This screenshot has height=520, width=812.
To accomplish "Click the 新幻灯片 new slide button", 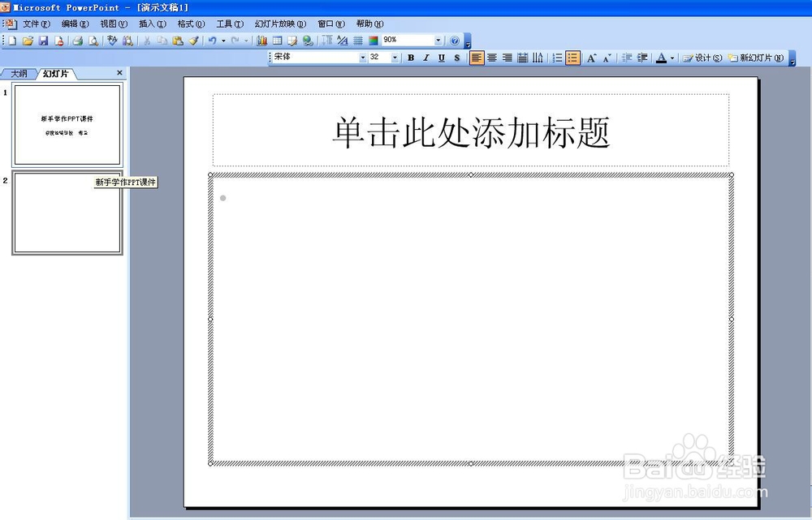I will (x=754, y=58).
